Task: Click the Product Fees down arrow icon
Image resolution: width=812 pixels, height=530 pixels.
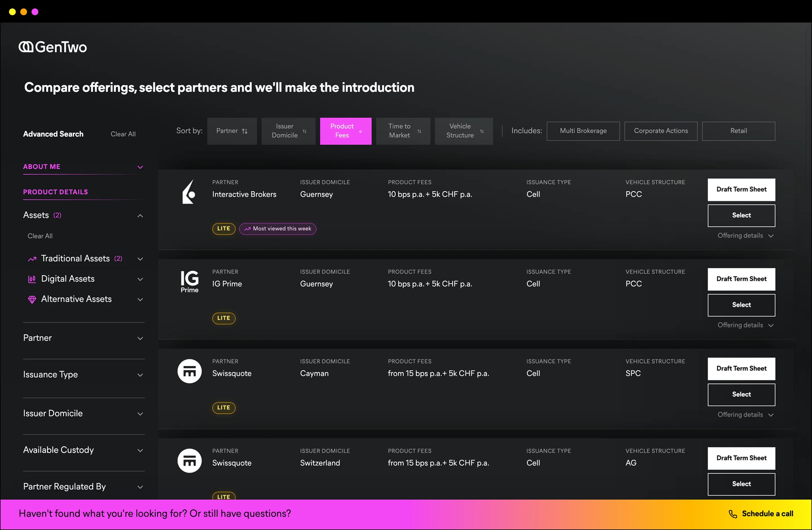Action: pyautogui.click(x=360, y=131)
